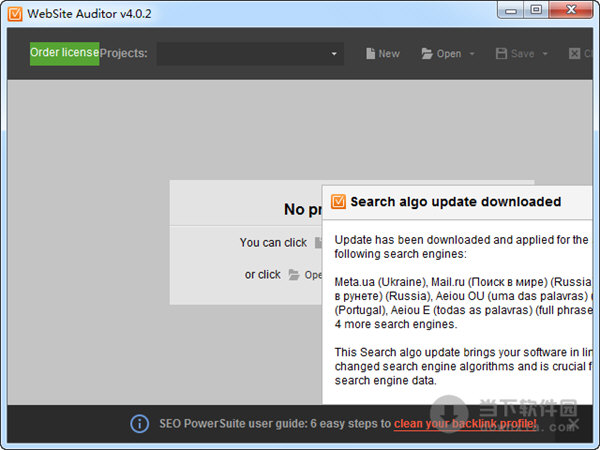600x450 pixels.
Task: Create a New project from the toolbar
Action: [382, 54]
